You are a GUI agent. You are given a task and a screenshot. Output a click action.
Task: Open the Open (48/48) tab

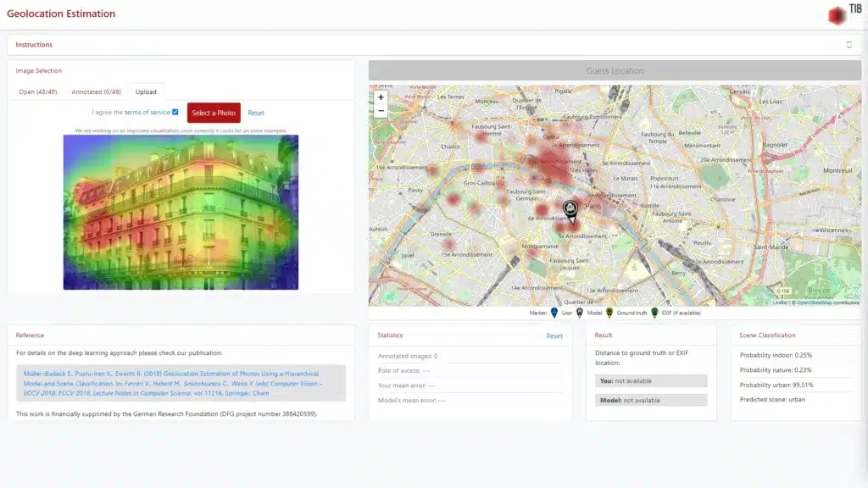37,91
